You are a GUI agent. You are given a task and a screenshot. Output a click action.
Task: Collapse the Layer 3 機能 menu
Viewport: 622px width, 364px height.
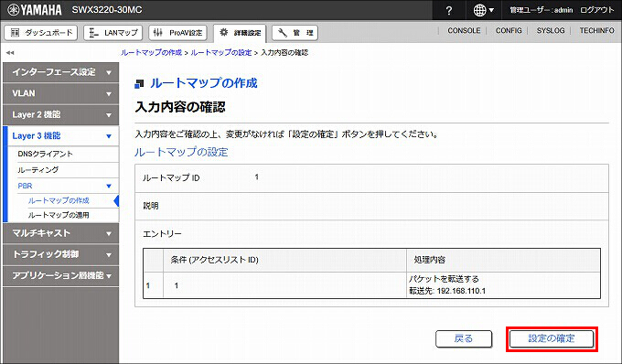point(60,136)
